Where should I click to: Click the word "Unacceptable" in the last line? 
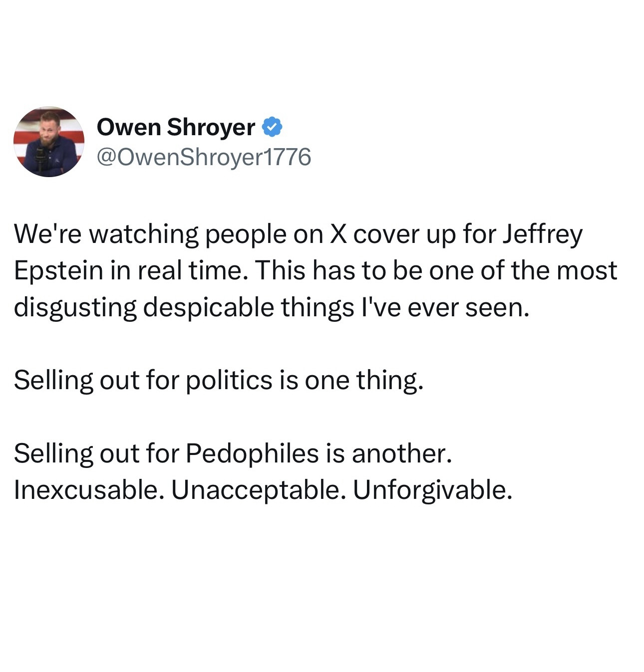[257, 490]
